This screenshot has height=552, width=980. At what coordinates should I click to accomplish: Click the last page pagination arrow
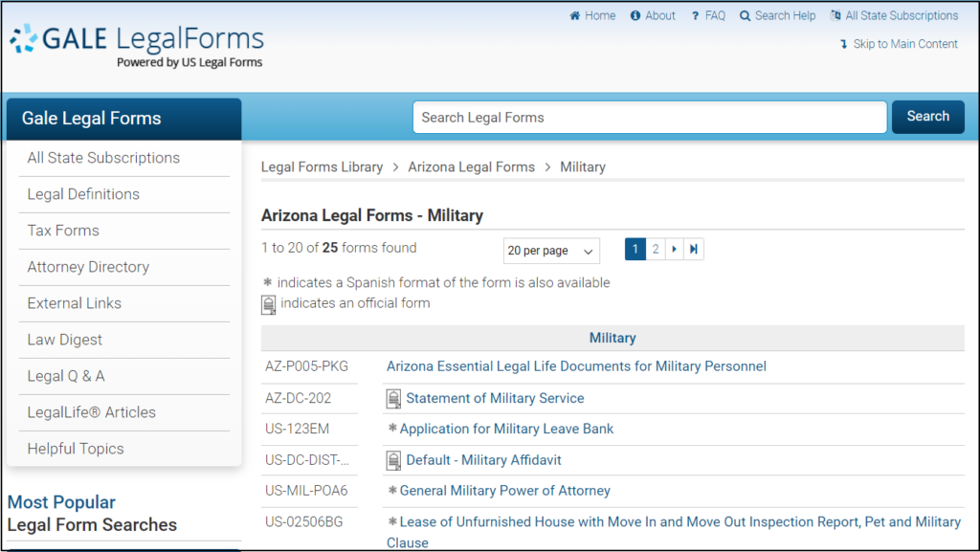[692, 249]
